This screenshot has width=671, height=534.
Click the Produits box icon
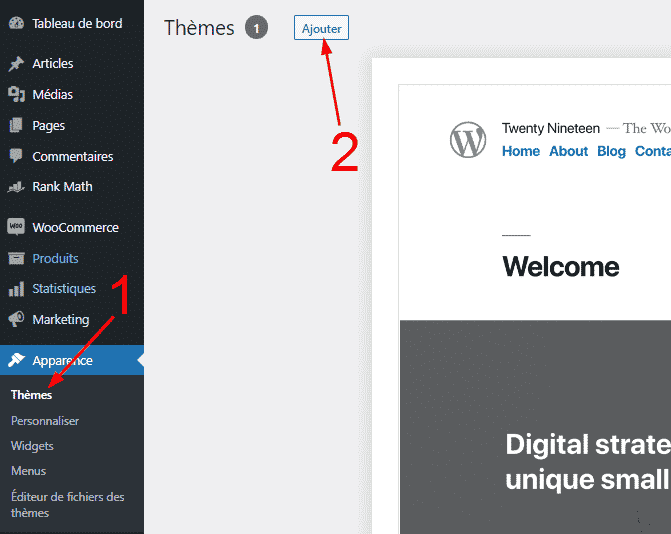point(16,259)
